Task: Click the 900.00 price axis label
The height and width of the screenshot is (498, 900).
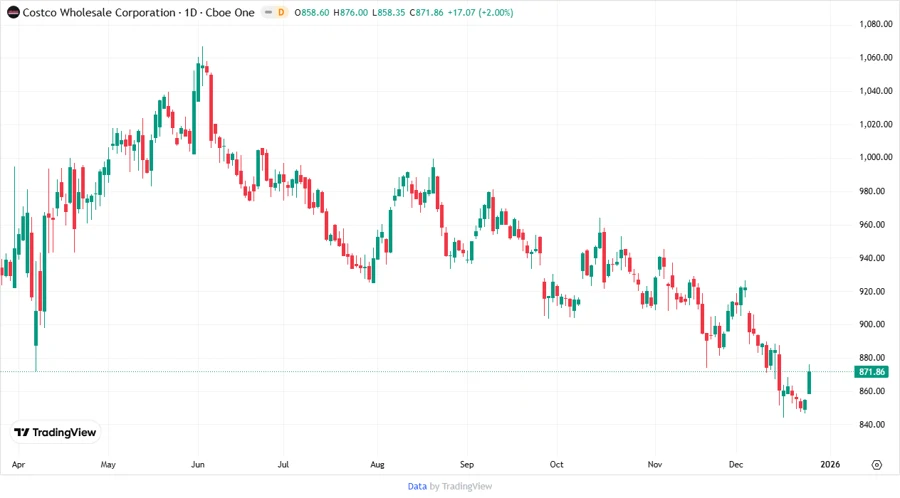Action: [x=872, y=324]
